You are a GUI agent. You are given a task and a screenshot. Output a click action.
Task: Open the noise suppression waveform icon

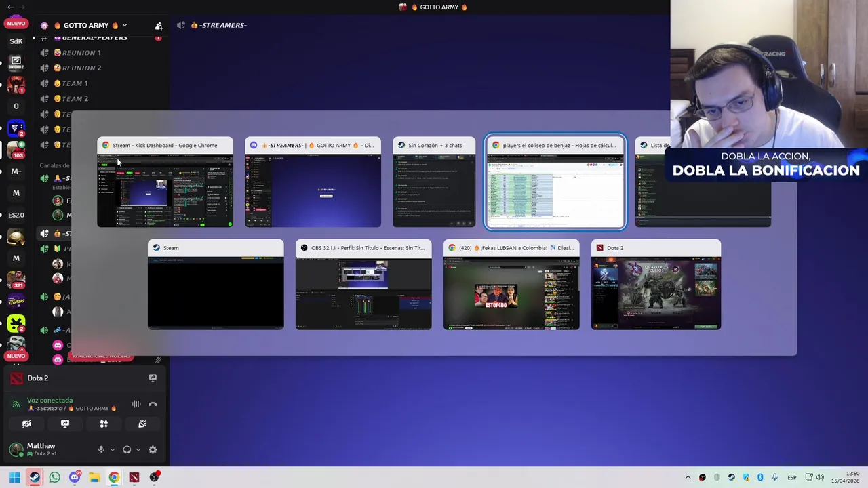click(136, 404)
